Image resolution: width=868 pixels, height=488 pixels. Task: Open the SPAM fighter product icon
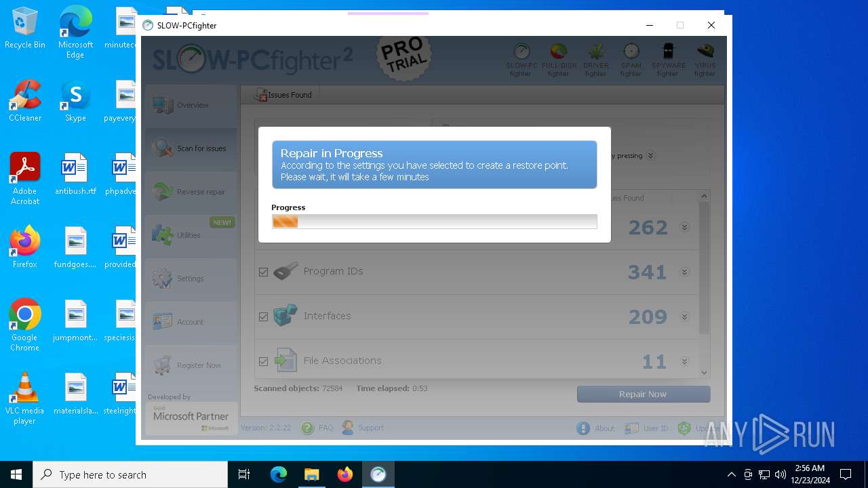[x=631, y=60]
